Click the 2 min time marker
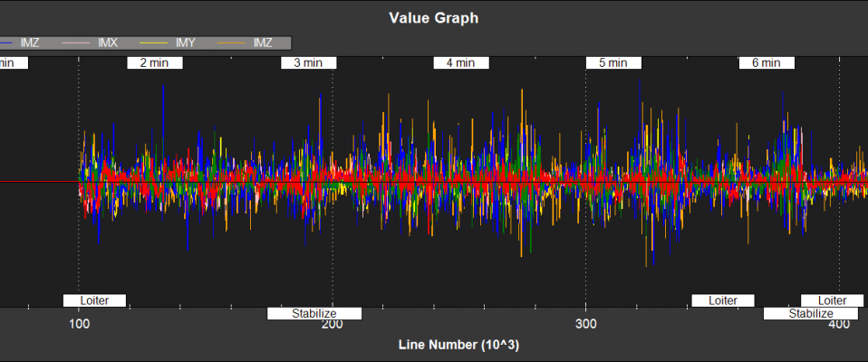The height and width of the screenshot is (362, 868). tap(156, 63)
